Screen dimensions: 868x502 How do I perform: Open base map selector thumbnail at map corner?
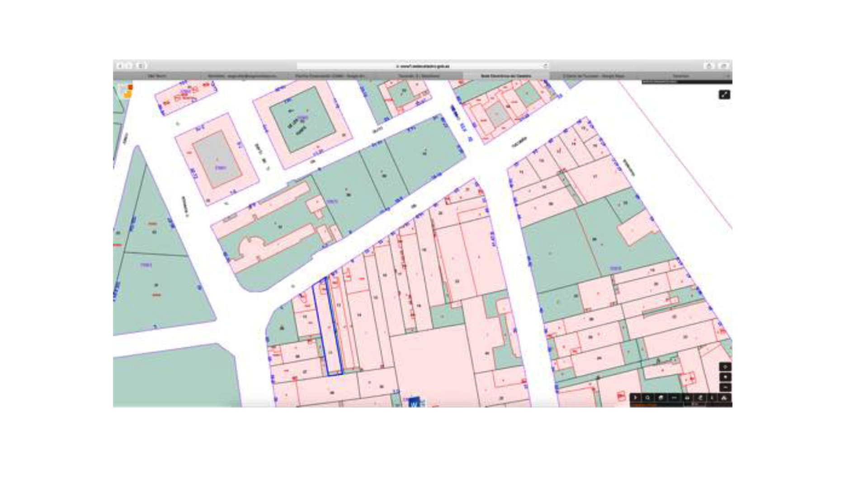tap(125, 90)
